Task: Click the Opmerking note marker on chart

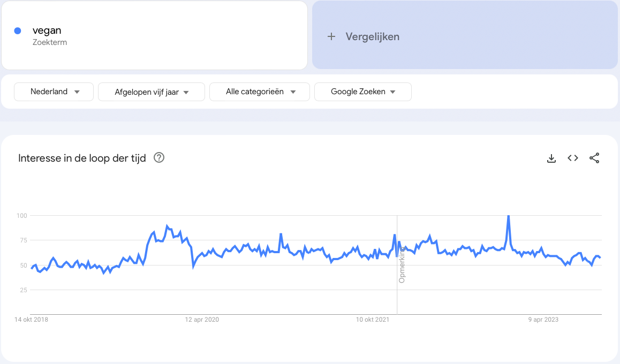Action: point(402,265)
